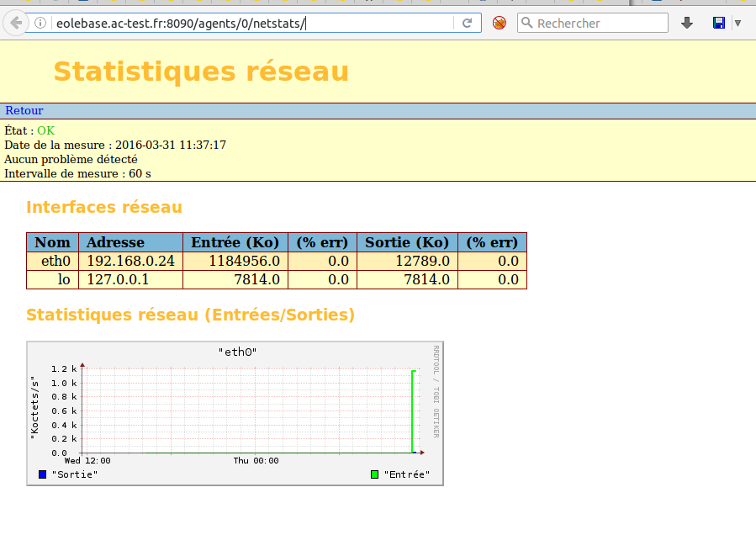Focus the URL address field
This screenshot has height=535, width=756.
(x=252, y=24)
